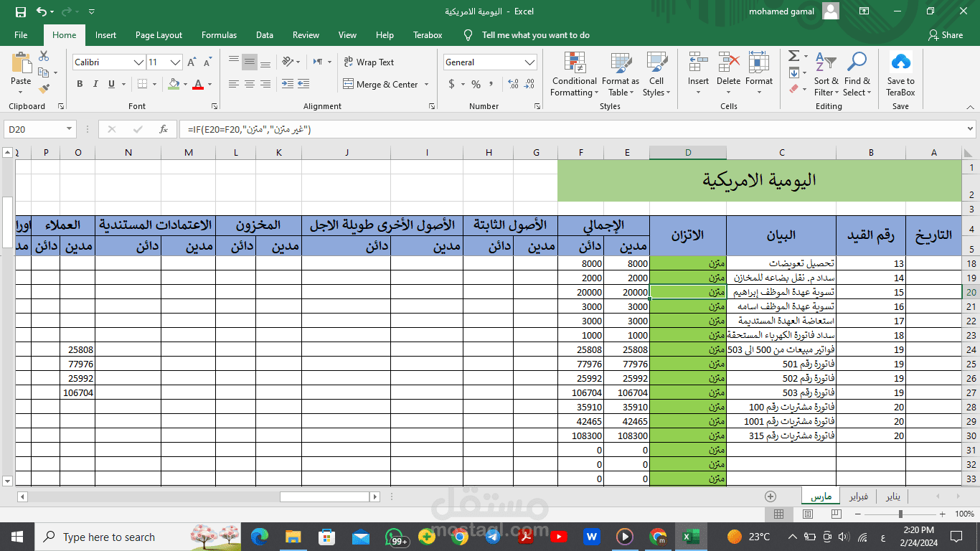Screen dimensions: 980x551
Task: Click the Delete cells button
Action: (x=728, y=74)
